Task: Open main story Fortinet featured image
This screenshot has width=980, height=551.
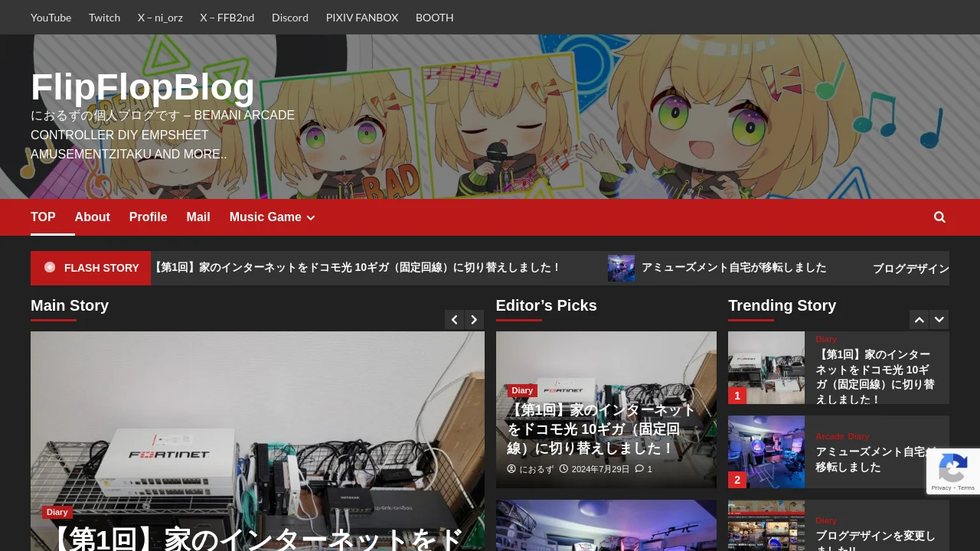Action: pos(257,429)
